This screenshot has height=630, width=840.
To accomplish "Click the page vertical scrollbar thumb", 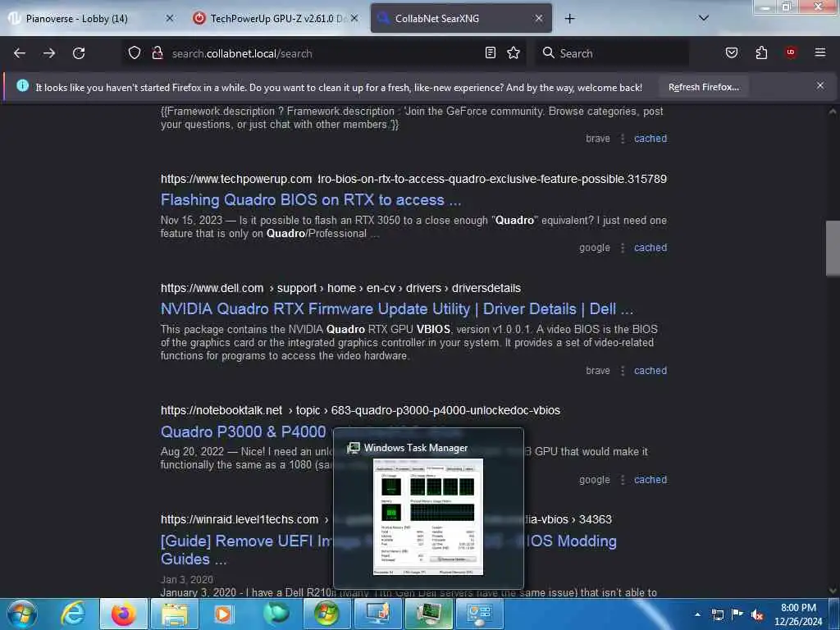I will pos(833,248).
